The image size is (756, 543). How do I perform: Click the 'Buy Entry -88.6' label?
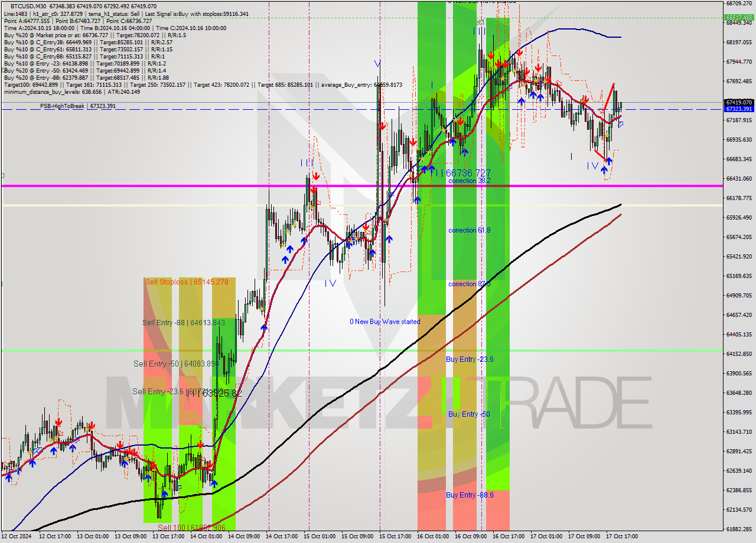tap(470, 495)
